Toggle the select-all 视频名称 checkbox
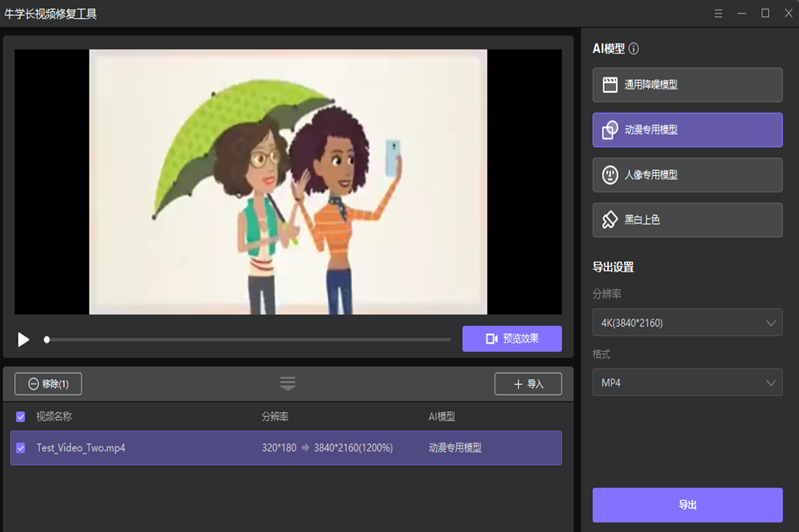Image resolution: width=799 pixels, height=532 pixels. [x=21, y=416]
